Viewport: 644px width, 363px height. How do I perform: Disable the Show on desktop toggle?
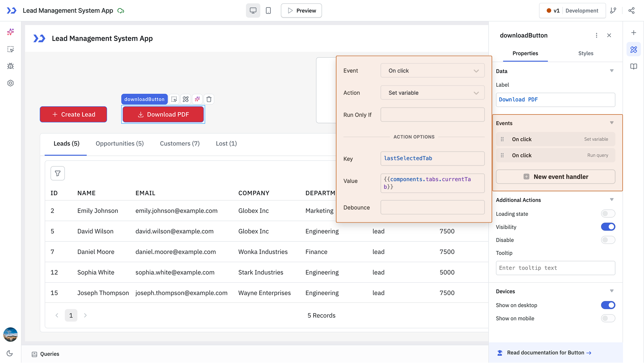tap(608, 305)
